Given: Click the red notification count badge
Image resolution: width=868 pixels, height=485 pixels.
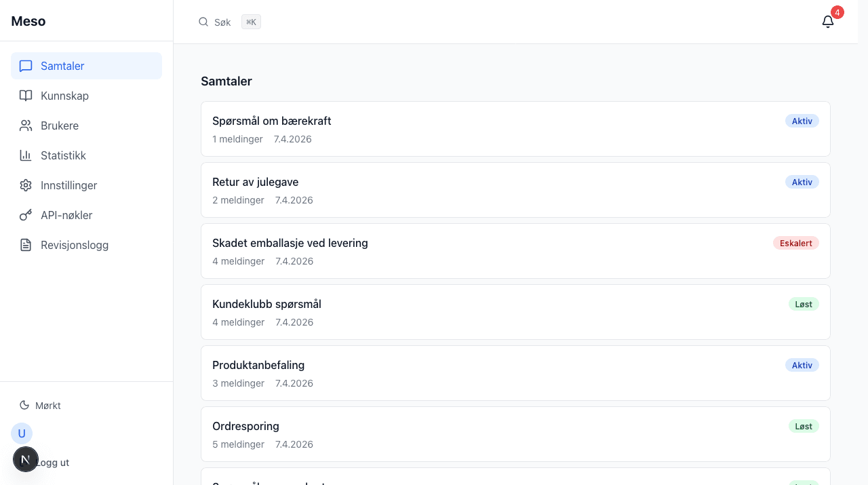Looking at the screenshot, I should tap(837, 12).
